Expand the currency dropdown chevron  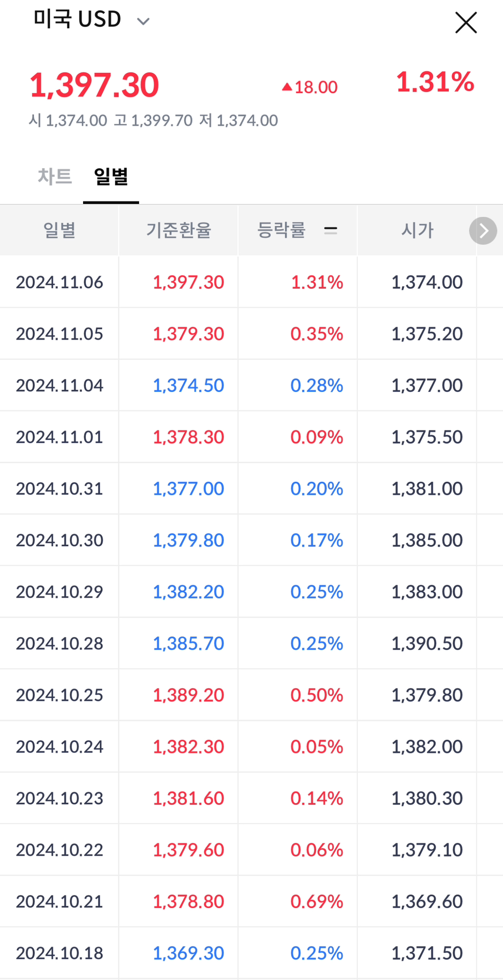coord(141,22)
